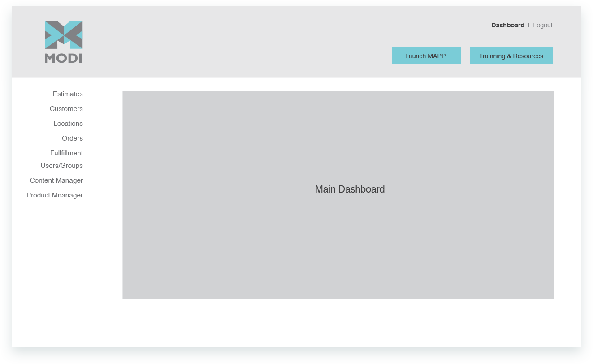Choose Fullfillment from the sidebar

(x=66, y=153)
